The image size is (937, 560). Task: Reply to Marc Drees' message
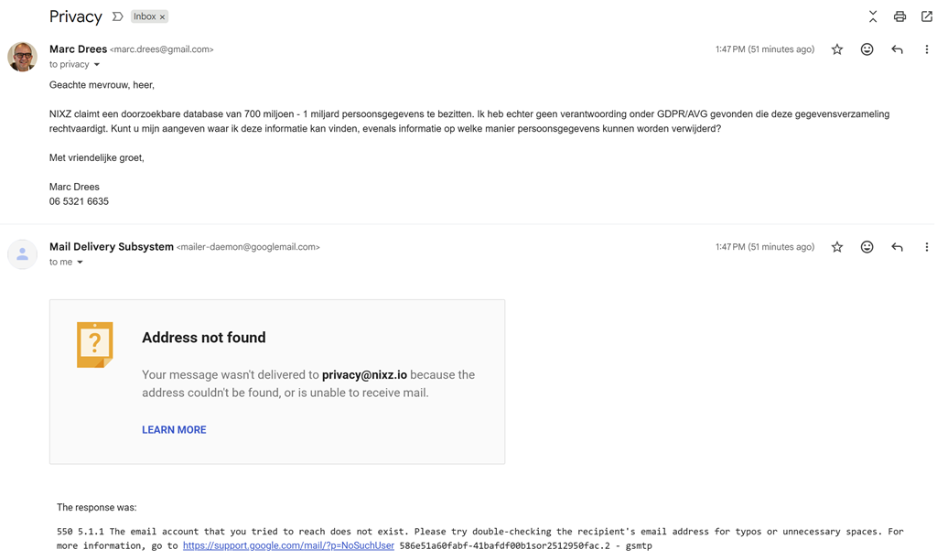[897, 49]
